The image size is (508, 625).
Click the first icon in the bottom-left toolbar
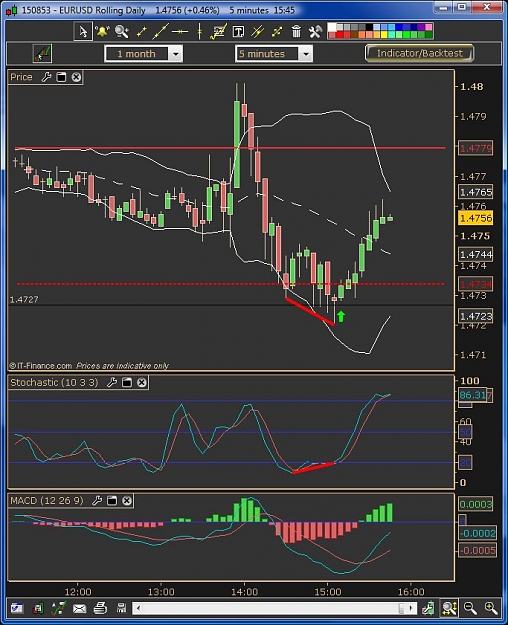17,608
